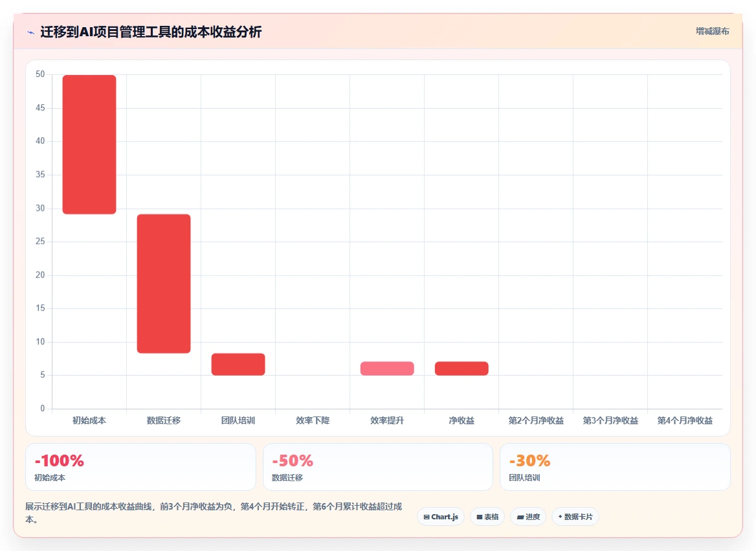This screenshot has width=756, height=551.
Task: Click the 效率提升 axis label
Action: tap(387, 420)
